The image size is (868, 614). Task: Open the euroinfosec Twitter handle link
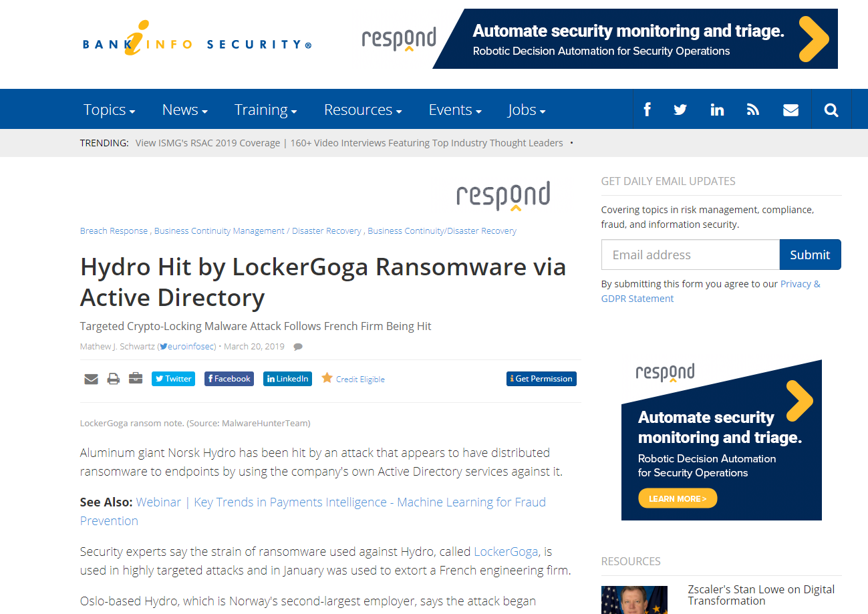pyautogui.click(x=188, y=347)
